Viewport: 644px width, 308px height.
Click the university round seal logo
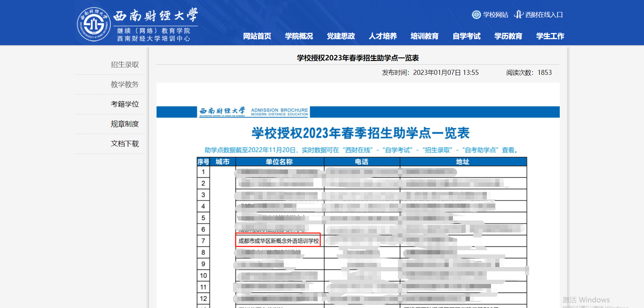[94, 24]
